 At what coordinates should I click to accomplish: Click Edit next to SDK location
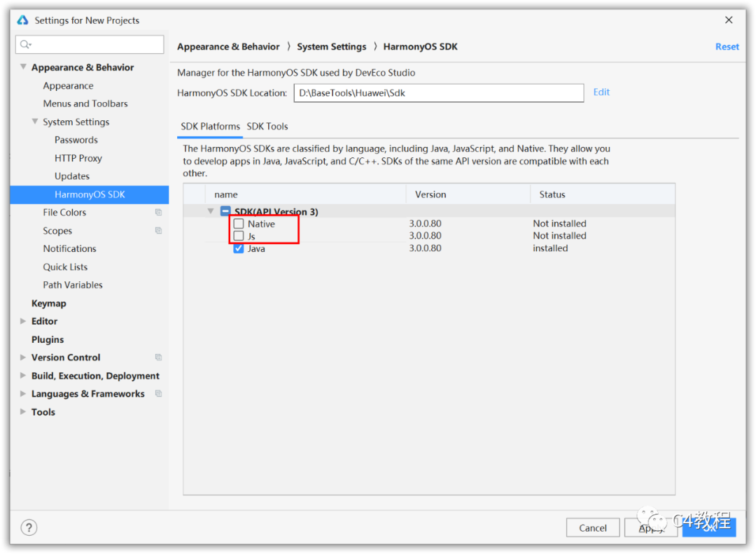(x=601, y=92)
